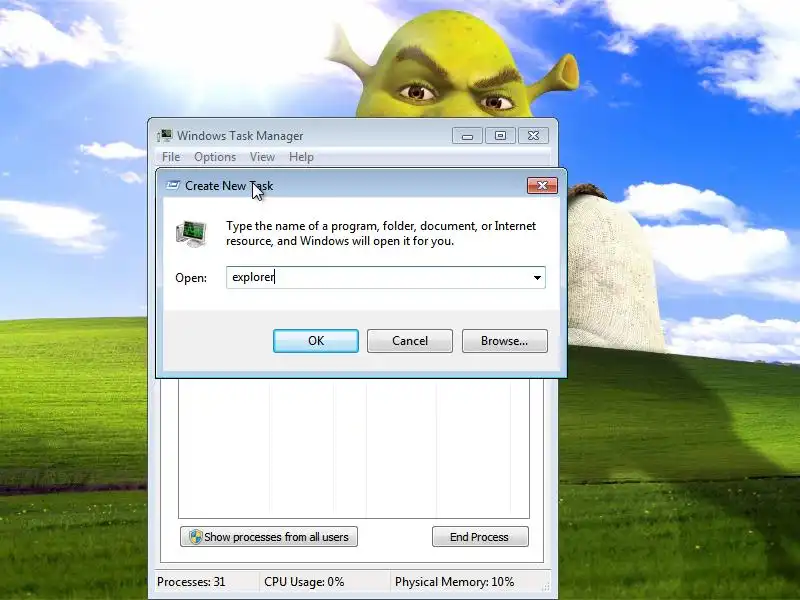800x600 pixels.
Task: Close the Windows Task Manager window
Action: (533, 136)
